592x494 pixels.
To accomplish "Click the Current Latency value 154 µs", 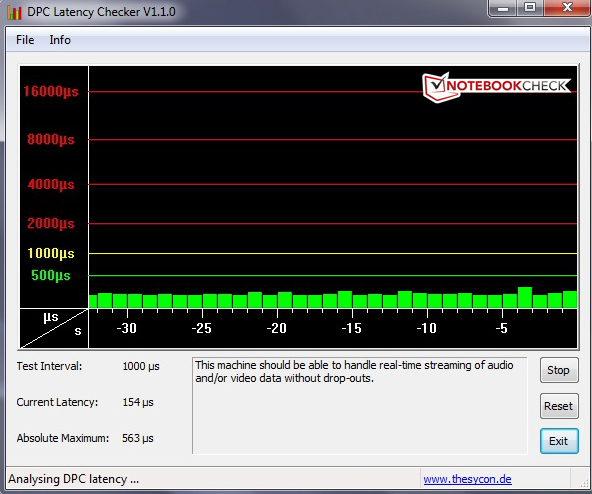I will click(x=138, y=402).
